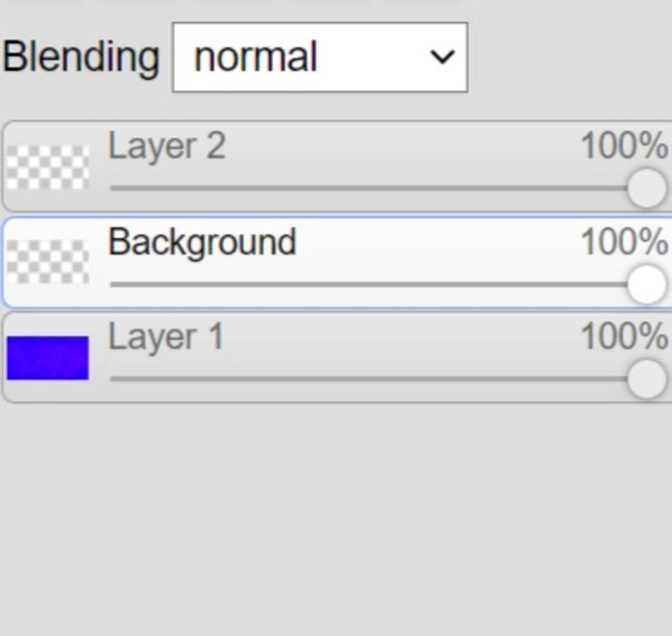This screenshot has width=672, height=636.
Task: Click the Layer 2 transparent thumbnail
Action: (48, 167)
